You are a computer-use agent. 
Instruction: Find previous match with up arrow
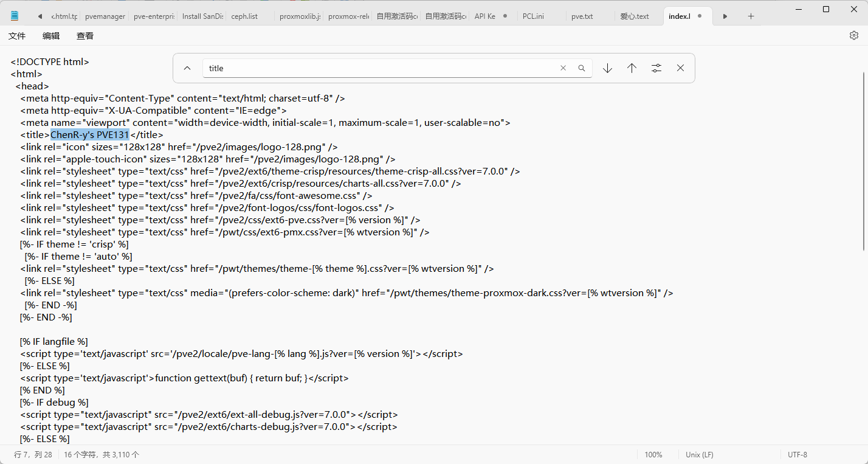(x=632, y=68)
